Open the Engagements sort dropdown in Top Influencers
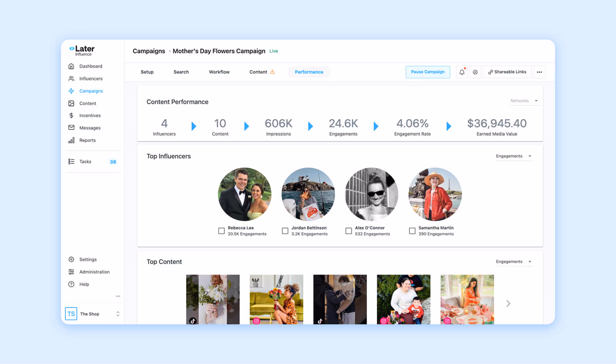 click(514, 156)
